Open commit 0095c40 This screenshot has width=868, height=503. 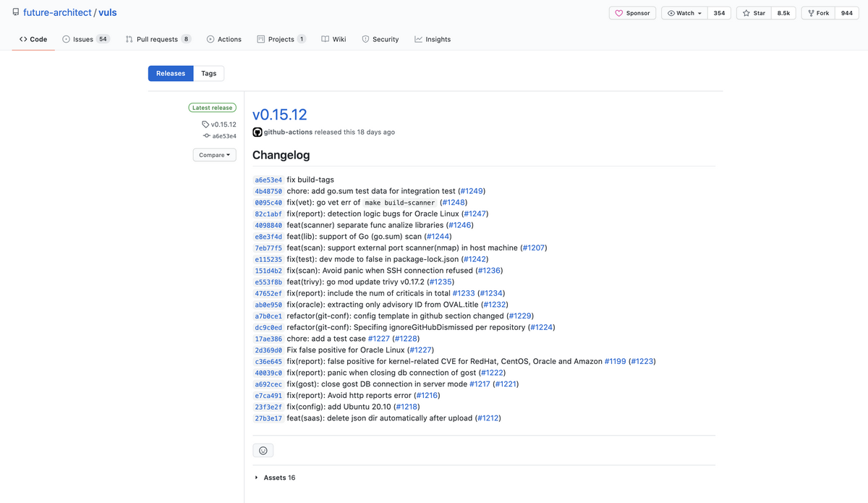(268, 203)
